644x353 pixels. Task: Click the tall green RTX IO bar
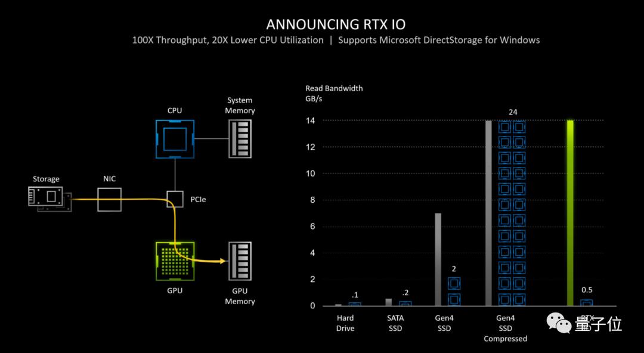pyautogui.click(x=570, y=213)
